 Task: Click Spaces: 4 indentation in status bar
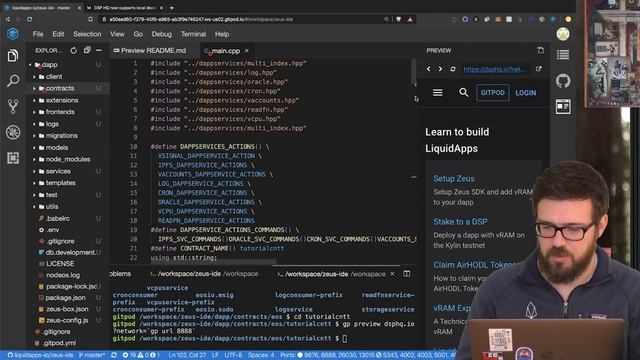[x=261, y=355]
